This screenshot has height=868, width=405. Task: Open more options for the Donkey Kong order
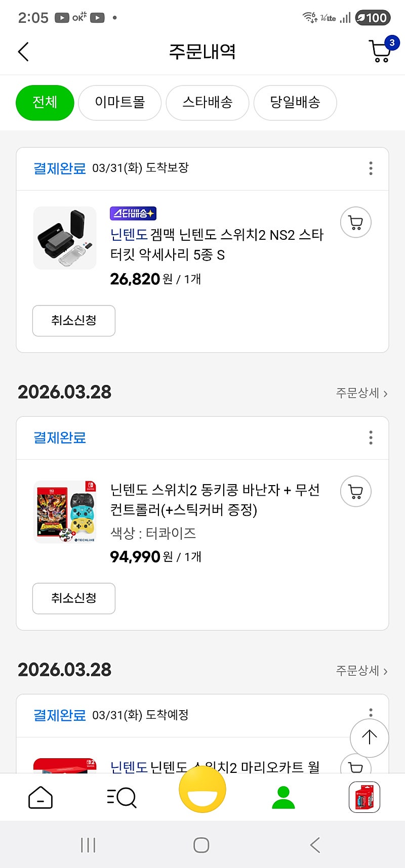371,438
